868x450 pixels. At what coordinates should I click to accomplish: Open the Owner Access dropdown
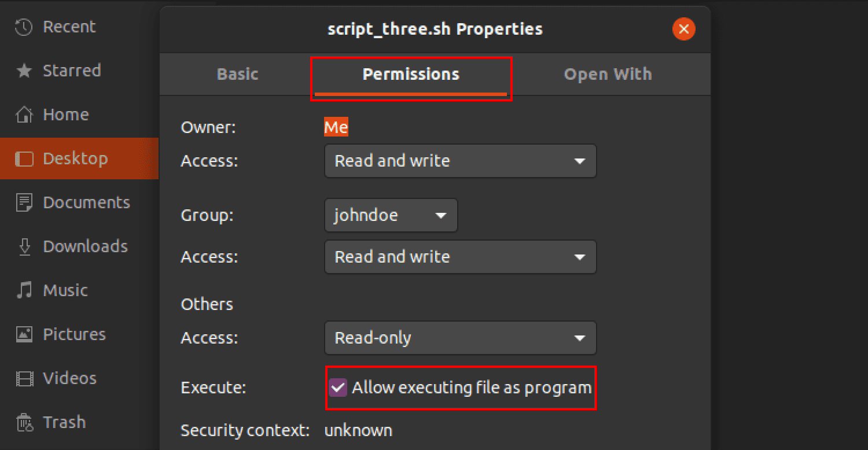460,161
